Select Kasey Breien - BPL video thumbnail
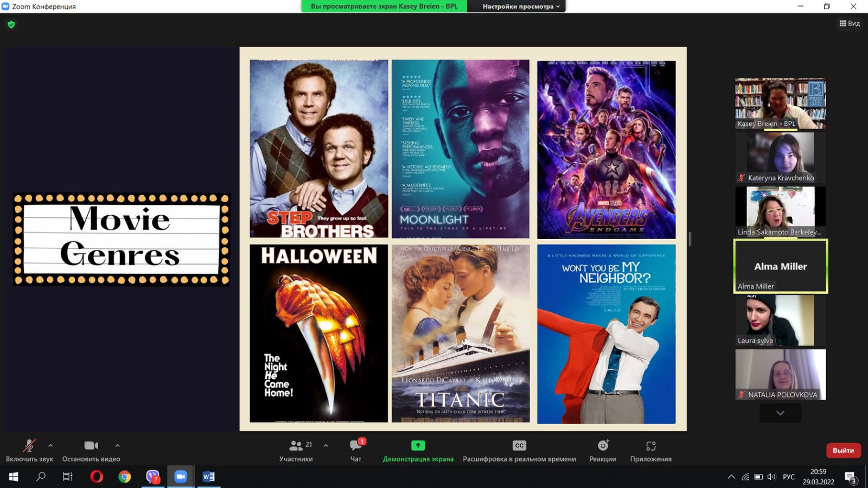868x488 pixels. point(781,103)
